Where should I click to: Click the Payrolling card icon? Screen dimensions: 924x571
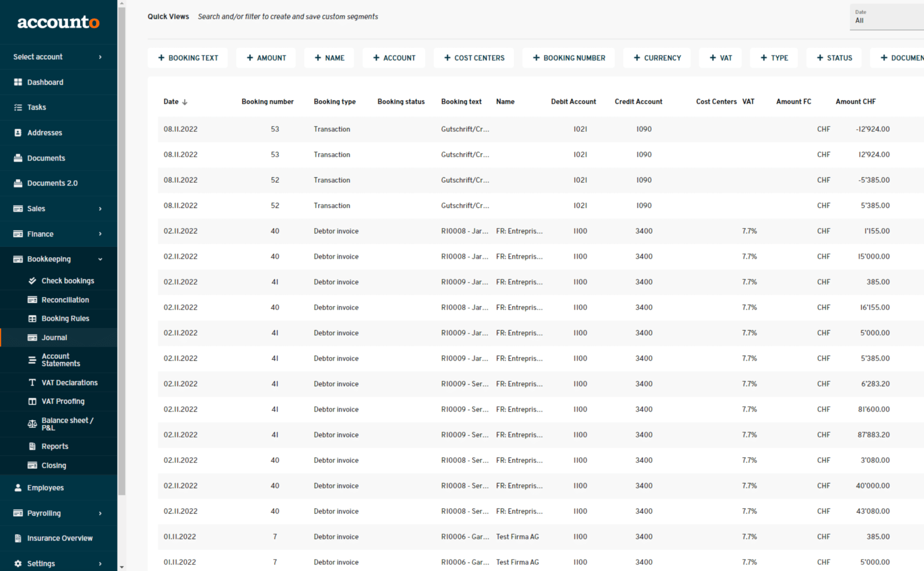tap(18, 513)
